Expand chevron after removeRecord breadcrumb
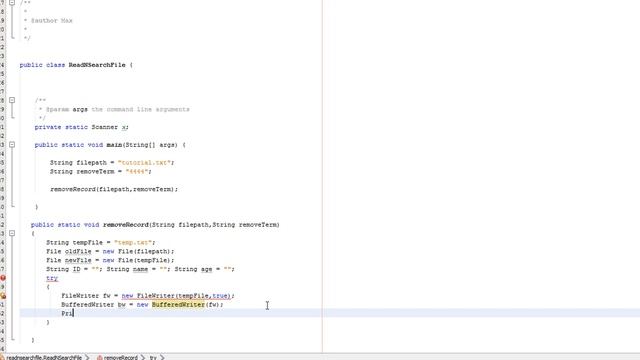Screen dimensions: 640x360 tap(142, 358)
